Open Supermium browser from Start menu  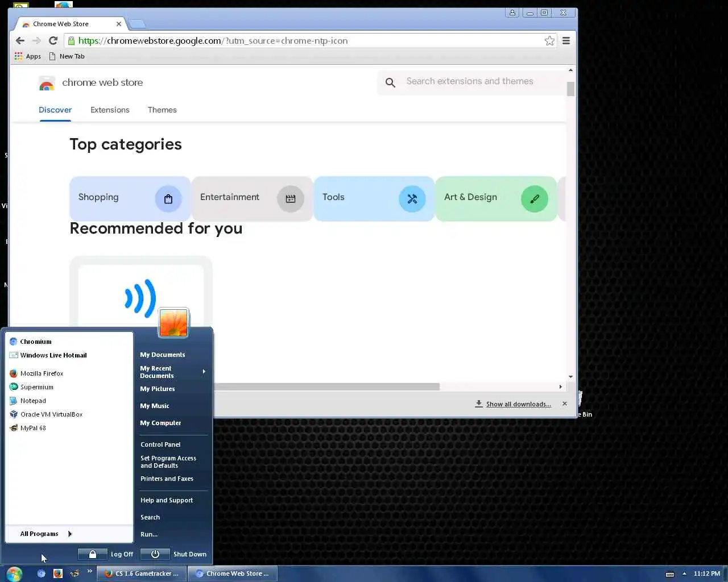[x=31, y=387]
